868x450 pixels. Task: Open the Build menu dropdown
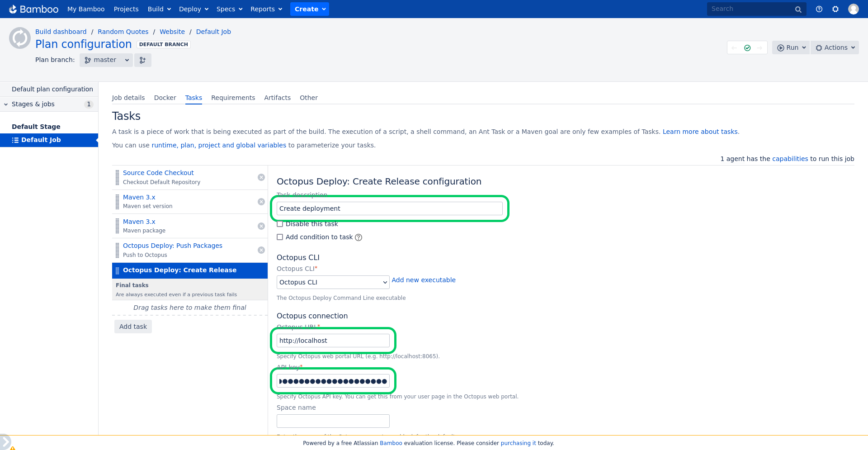(159, 9)
